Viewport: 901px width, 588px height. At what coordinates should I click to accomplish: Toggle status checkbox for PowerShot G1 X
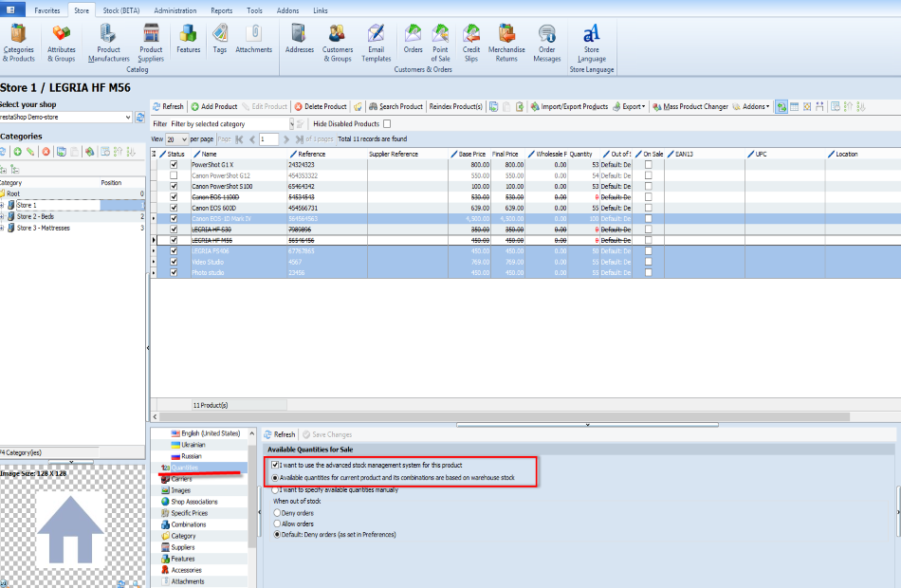[x=174, y=164]
